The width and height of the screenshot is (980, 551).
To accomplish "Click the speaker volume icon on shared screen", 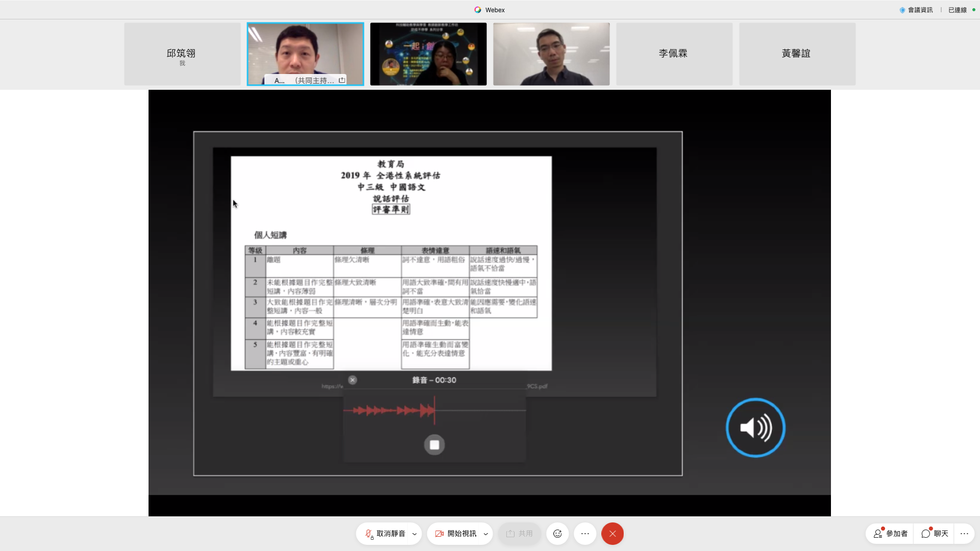I will [755, 428].
